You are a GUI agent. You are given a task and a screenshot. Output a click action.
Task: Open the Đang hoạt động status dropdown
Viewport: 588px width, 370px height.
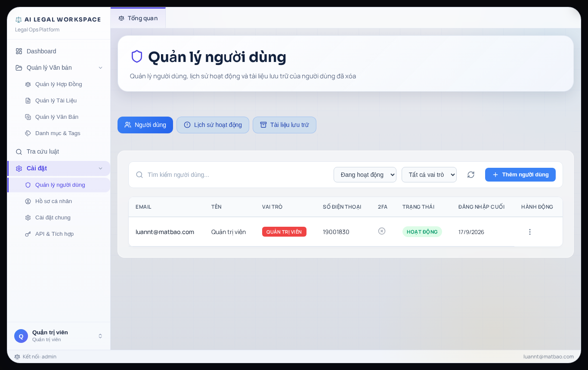(x=365, y=175)
